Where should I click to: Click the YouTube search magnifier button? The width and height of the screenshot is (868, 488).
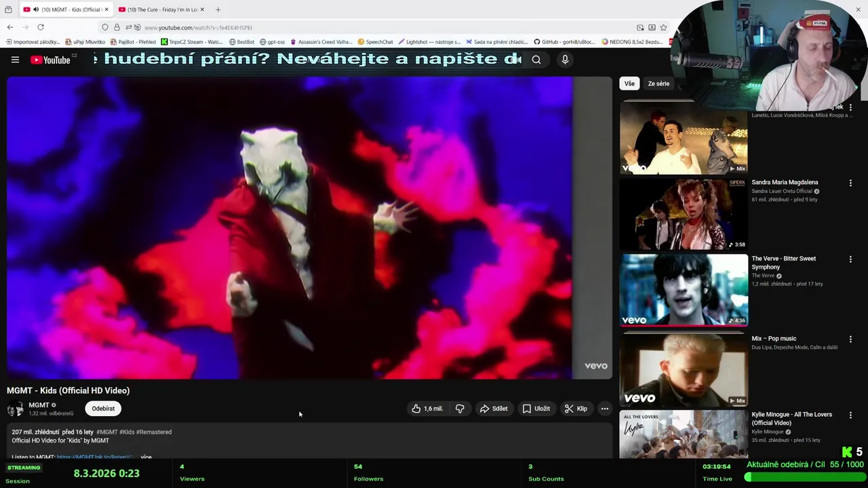pos(536,60)
